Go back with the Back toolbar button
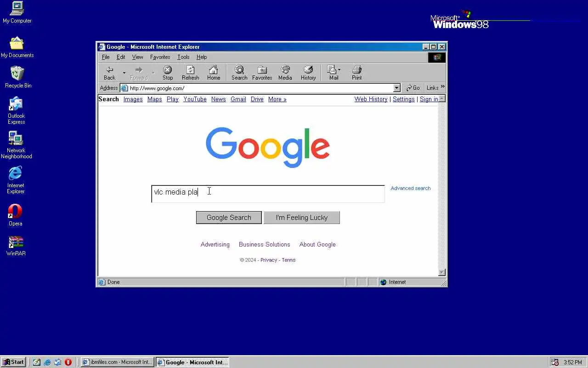The width and height of the screenshot is (588, 368). [110, 73]
